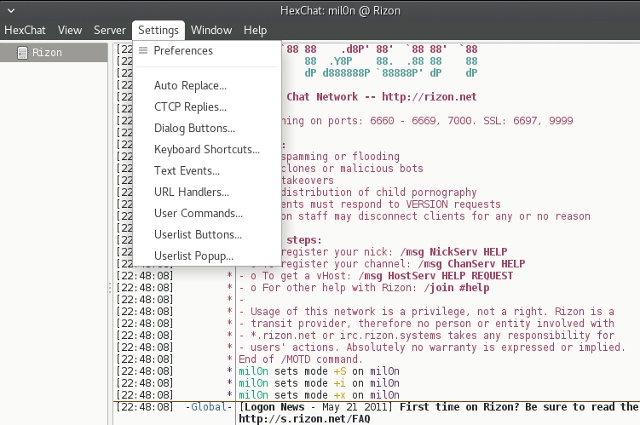The width and height of the screenshot is (640, 425).
Task: Open Auto Replace... settings
Action: tap(207, 86)
